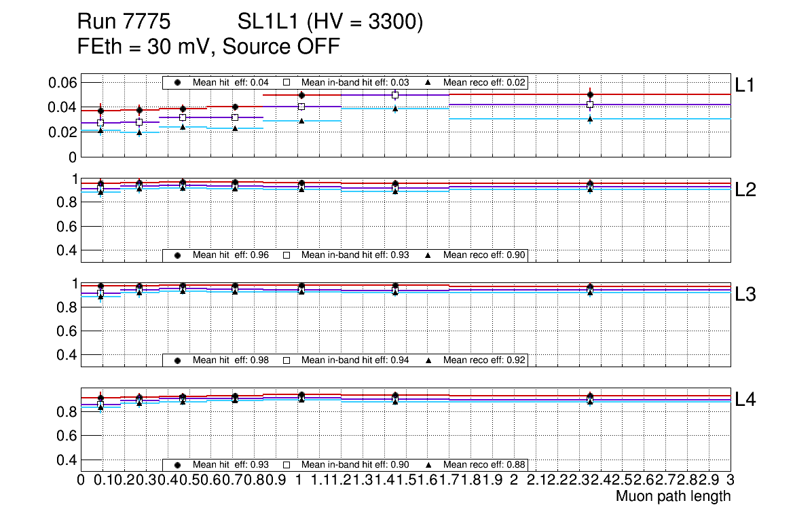Select the 'Mean in-band hit eff: 0.90' legend text
812x524 pixels.
click(355, 465)
